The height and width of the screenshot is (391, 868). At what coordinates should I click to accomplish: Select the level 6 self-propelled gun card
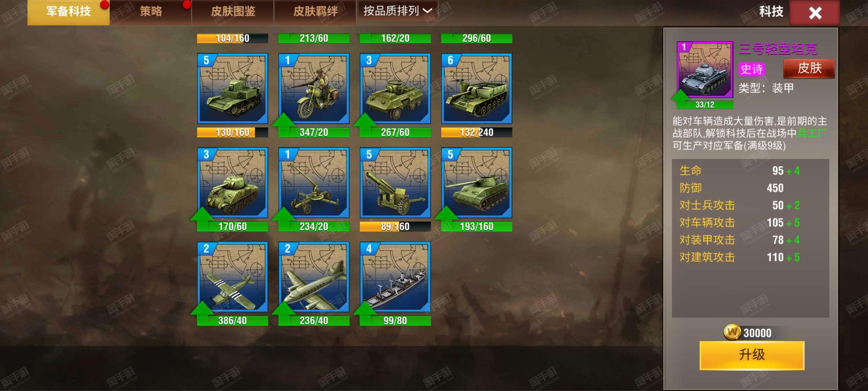[x=477, y=89]
